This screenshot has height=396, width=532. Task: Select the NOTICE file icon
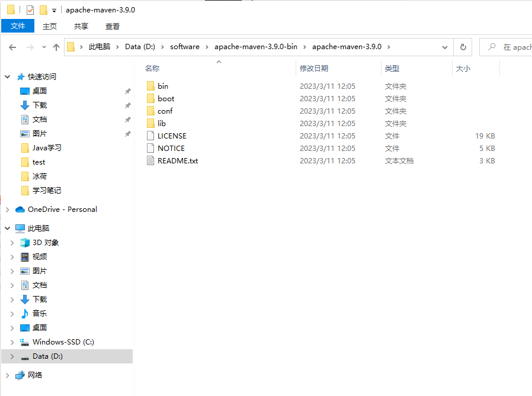150,149
